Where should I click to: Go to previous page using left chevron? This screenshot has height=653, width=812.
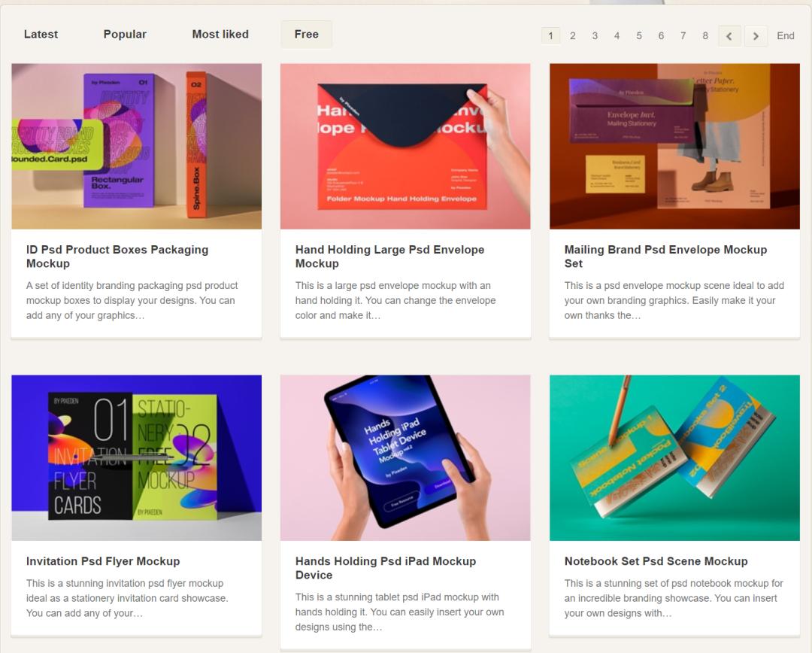coord(729,36)
